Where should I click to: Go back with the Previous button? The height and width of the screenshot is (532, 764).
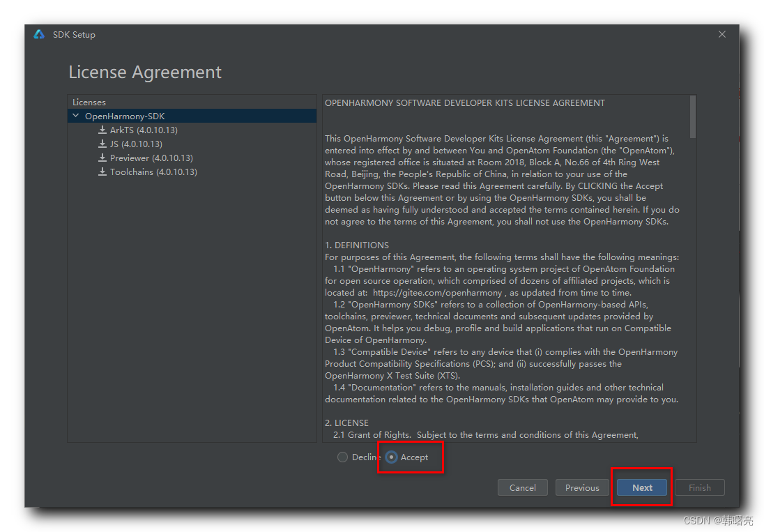(x=582, y=487)
